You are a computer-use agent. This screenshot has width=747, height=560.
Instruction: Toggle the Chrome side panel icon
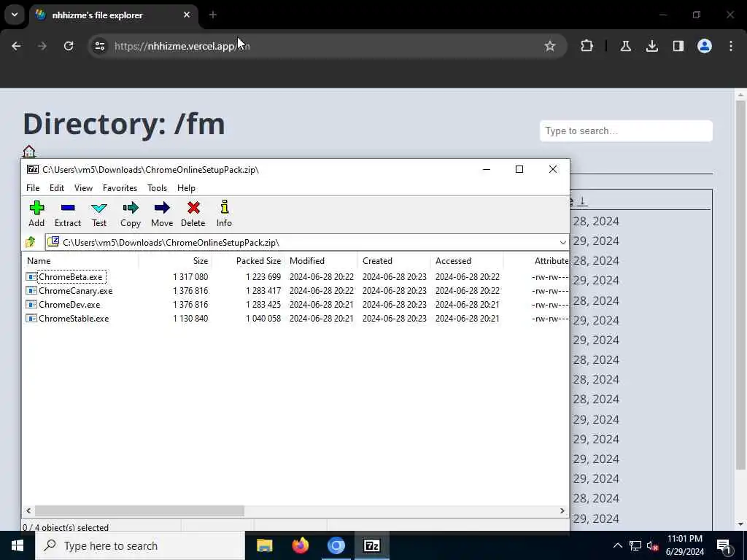[678, 46]
